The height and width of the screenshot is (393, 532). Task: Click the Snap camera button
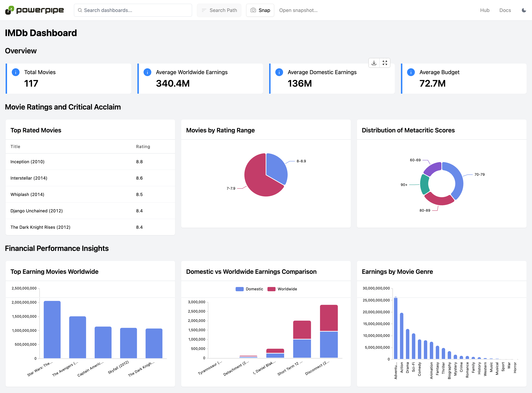[x=260, y=10]
